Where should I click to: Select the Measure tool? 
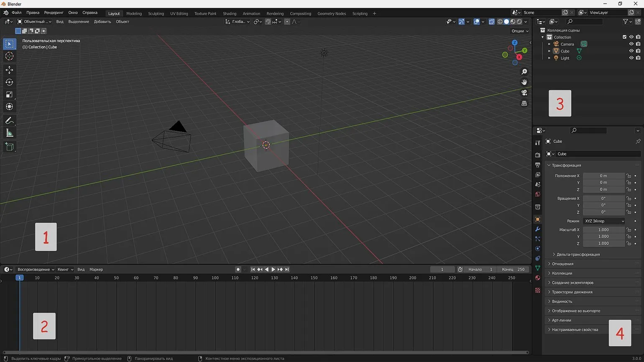[9, 133]
